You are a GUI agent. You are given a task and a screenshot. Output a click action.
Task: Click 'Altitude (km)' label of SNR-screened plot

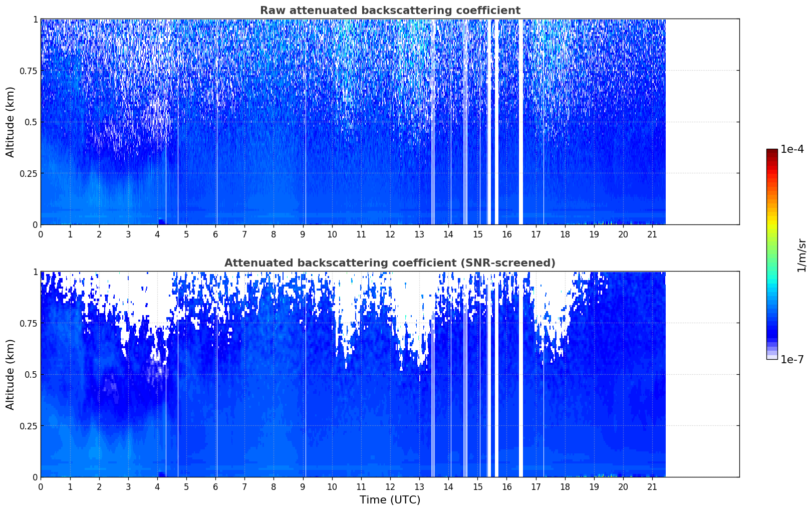(11, 374)
